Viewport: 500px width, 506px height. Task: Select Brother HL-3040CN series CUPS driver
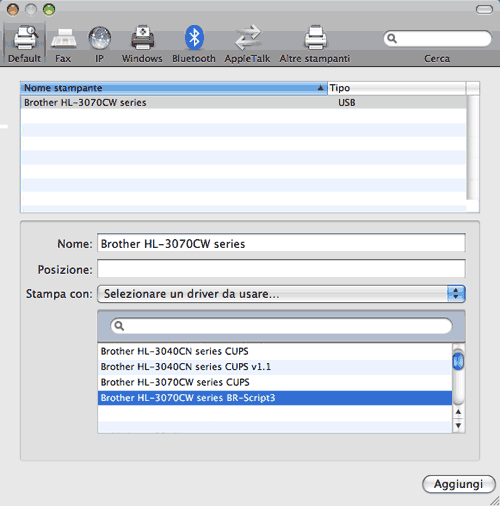(x=275, y=351)
